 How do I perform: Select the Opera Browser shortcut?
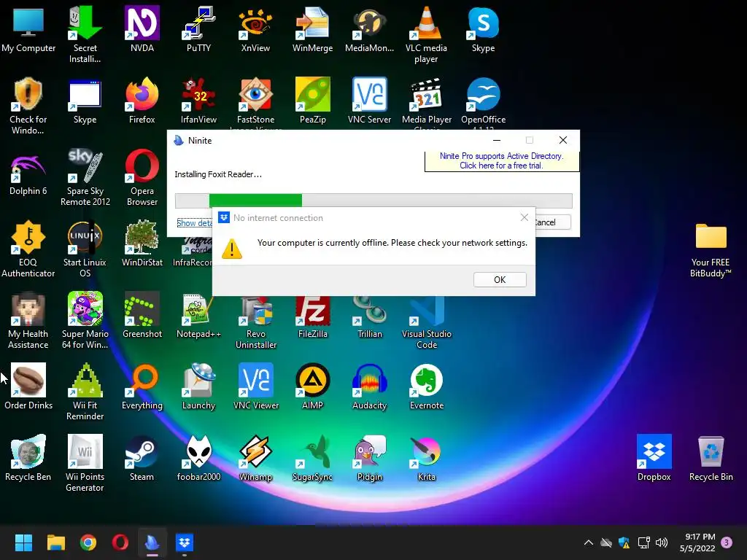(142, 178)
